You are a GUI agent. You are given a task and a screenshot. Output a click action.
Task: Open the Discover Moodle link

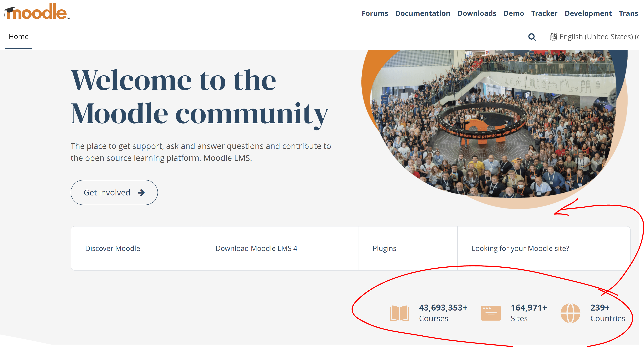click(x=113, y=248)
